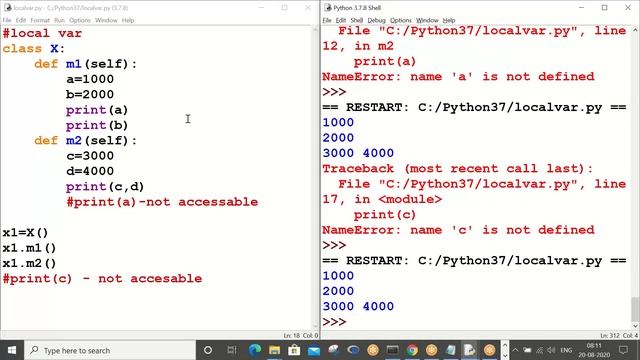640x360 pixels.
Task: Click the battery icon in system tray
Action: 527,350
